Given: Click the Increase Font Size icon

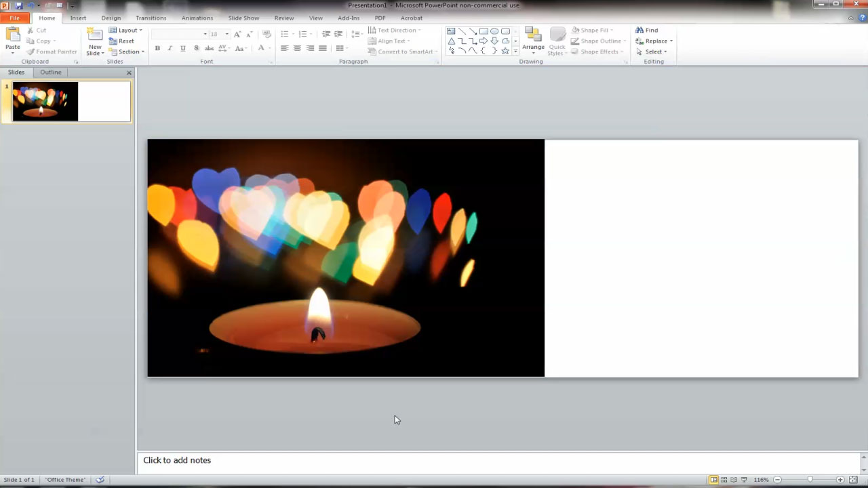Looking at the screenshot, I should tap(237, 34).
